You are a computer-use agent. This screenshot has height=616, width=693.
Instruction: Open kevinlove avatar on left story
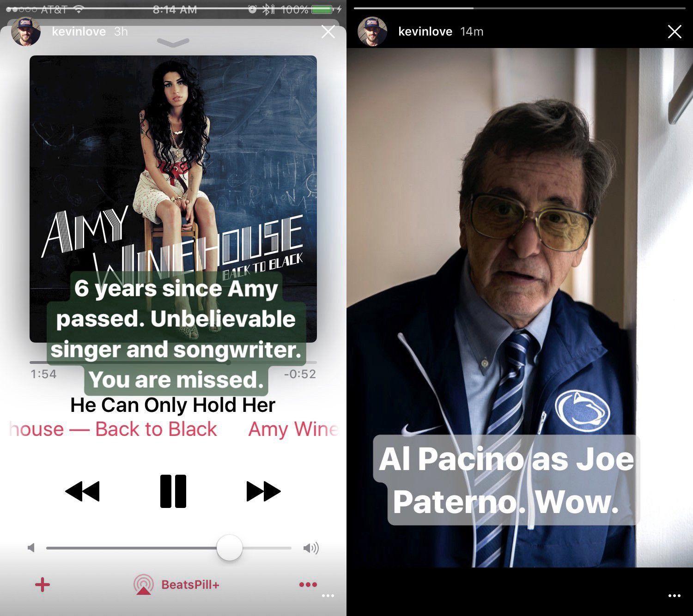point(26,32)
